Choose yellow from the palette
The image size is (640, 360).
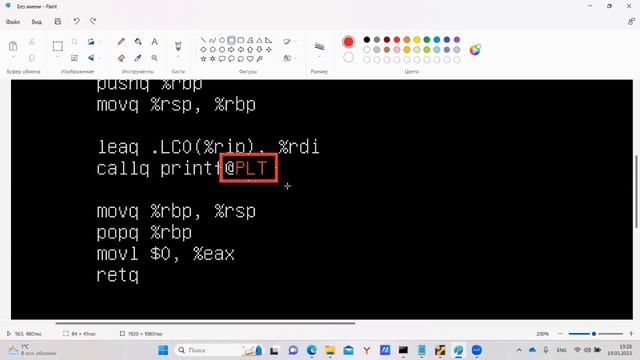[417, 40]
